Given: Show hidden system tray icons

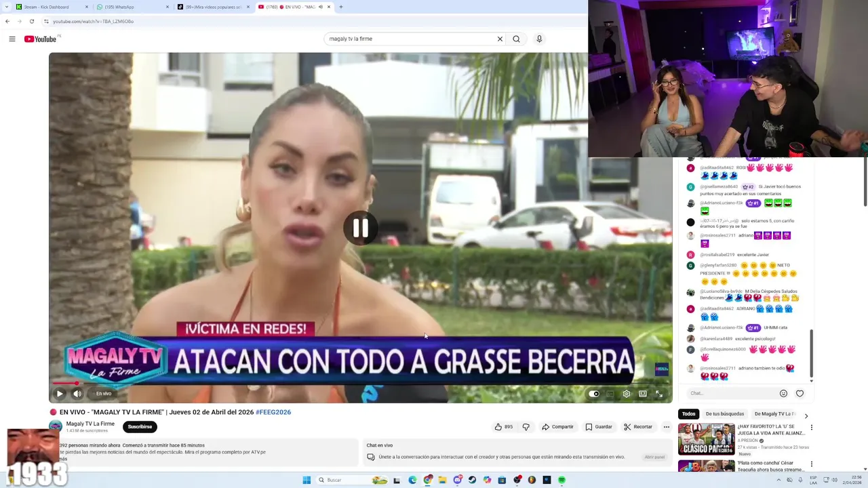Looking at the screenshot, I should (x=779, y=480).
